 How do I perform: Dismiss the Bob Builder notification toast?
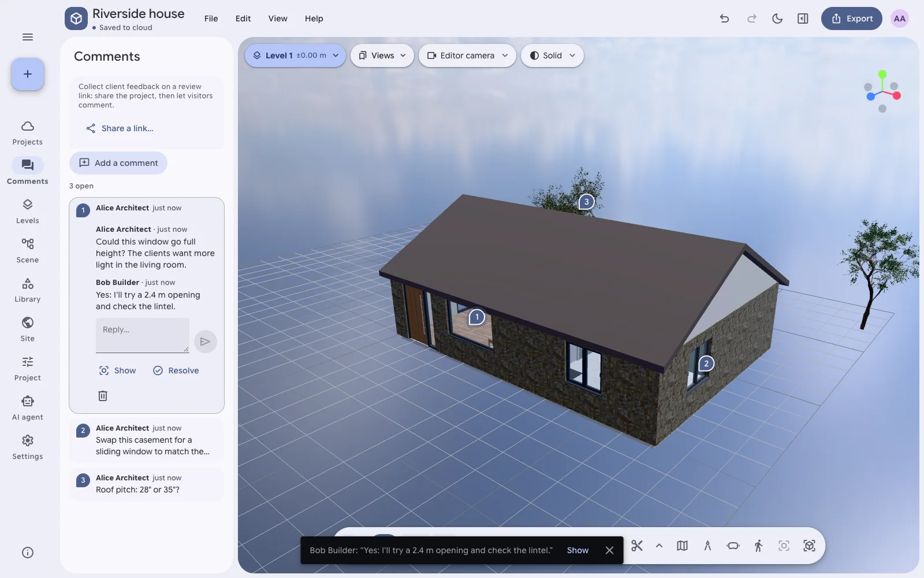coord(609,550)
